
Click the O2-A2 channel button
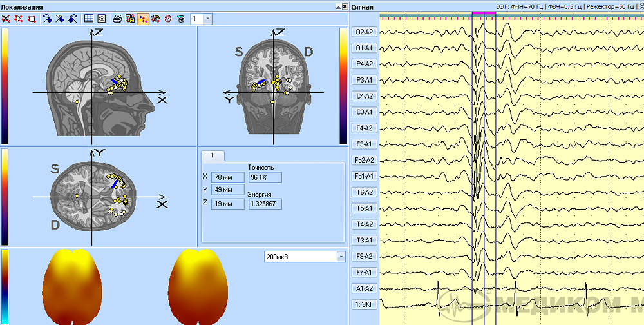[x=365, y=32]
